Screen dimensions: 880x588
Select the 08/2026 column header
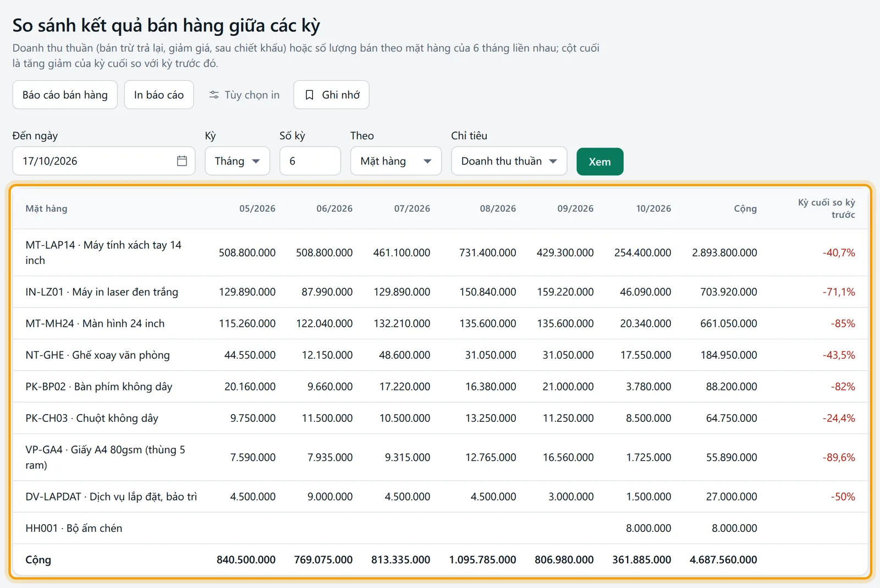[x=498, y=208]
